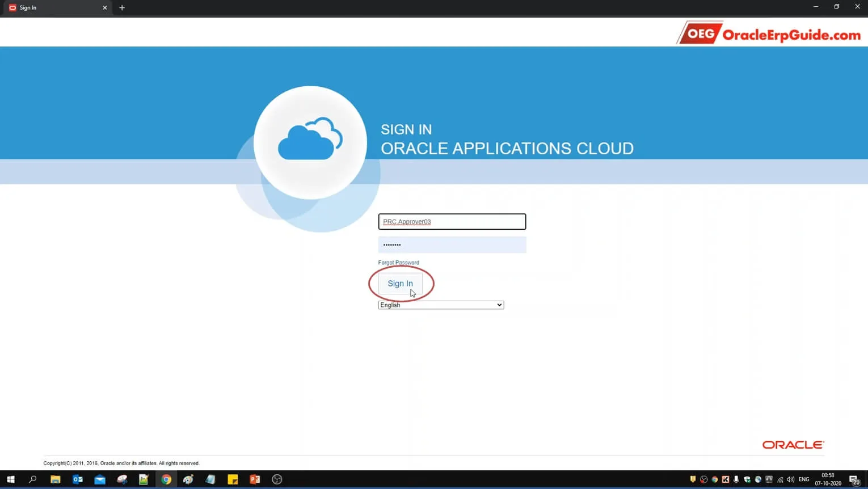Switch to Google Chrome in the taskbar
Viewport: 868px width, 489px height.
tap(166, 479)
